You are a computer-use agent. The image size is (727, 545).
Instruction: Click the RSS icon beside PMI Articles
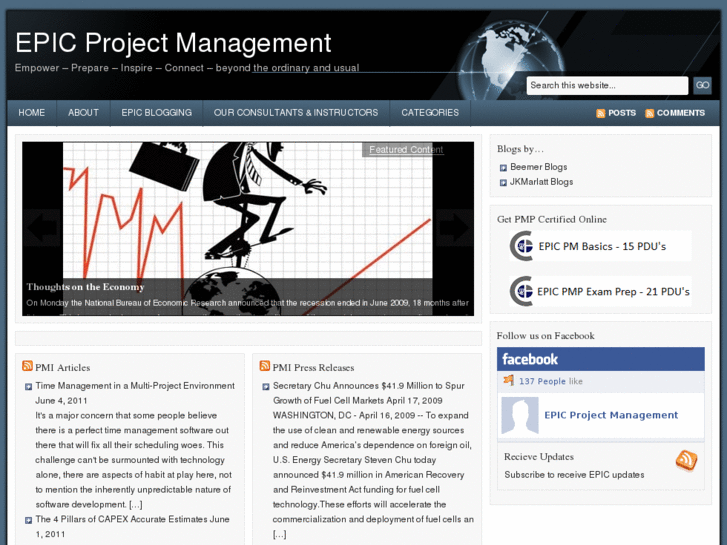click(x=27, y=366)
